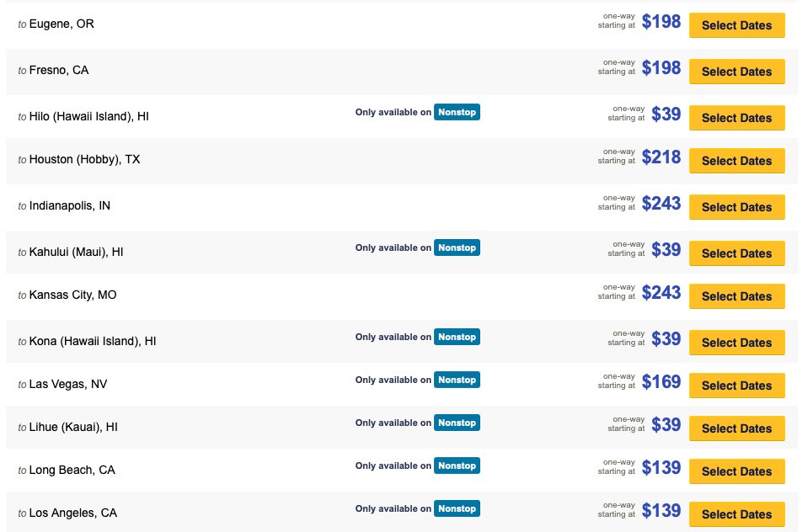The height and width of the screenshot is (532, 808).
Task: Select dates for Hilo (Hawaii Island) flights
Action: tap(736, 118)
